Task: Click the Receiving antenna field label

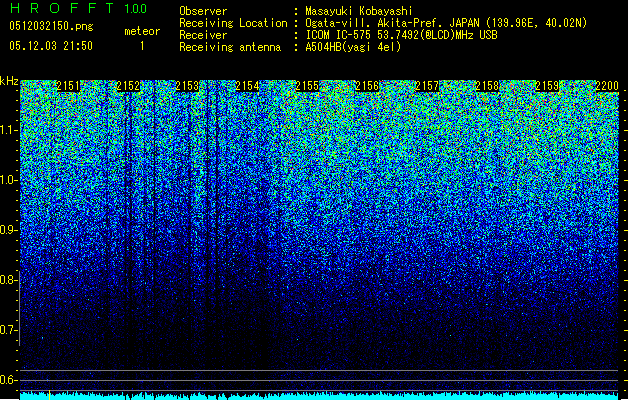Action: point(230,47)
